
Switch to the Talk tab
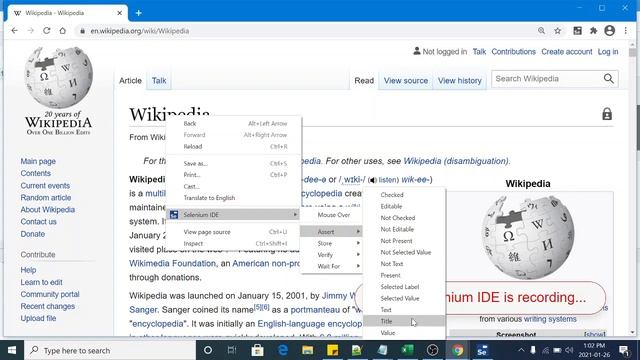point(159,80)
